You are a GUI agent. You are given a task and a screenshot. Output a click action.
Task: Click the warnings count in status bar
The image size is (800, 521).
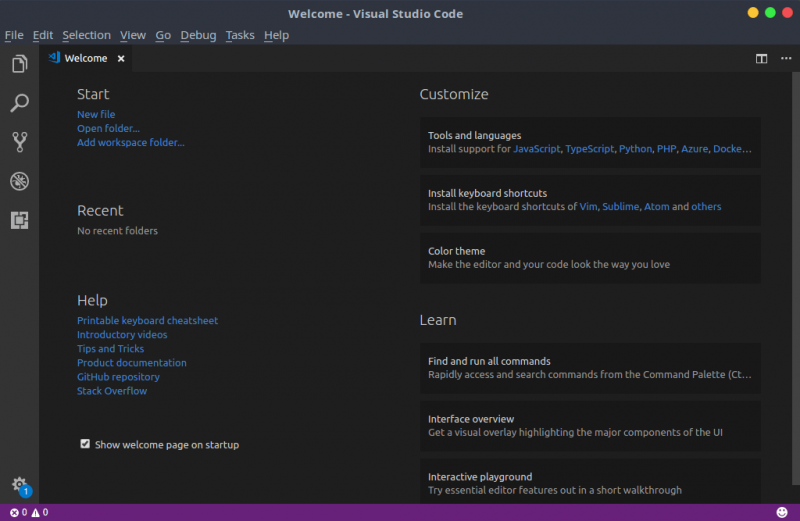click(x=40, y=512)
